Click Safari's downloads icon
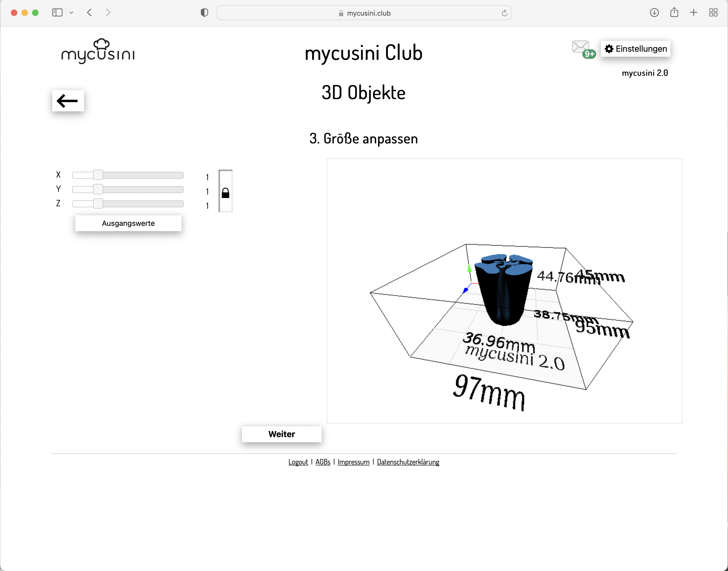The height and width of the screenshot is (571, 728). click(x=654, y=13)
